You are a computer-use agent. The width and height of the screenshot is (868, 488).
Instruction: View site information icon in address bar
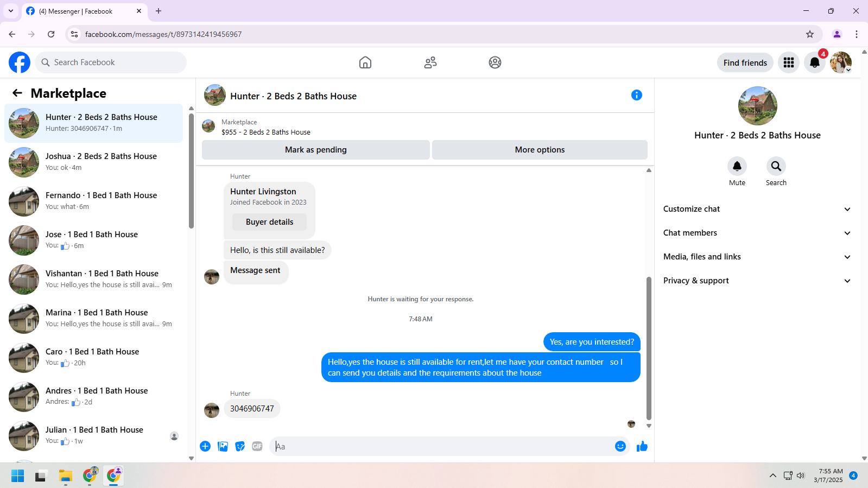(x=74, y=34)
